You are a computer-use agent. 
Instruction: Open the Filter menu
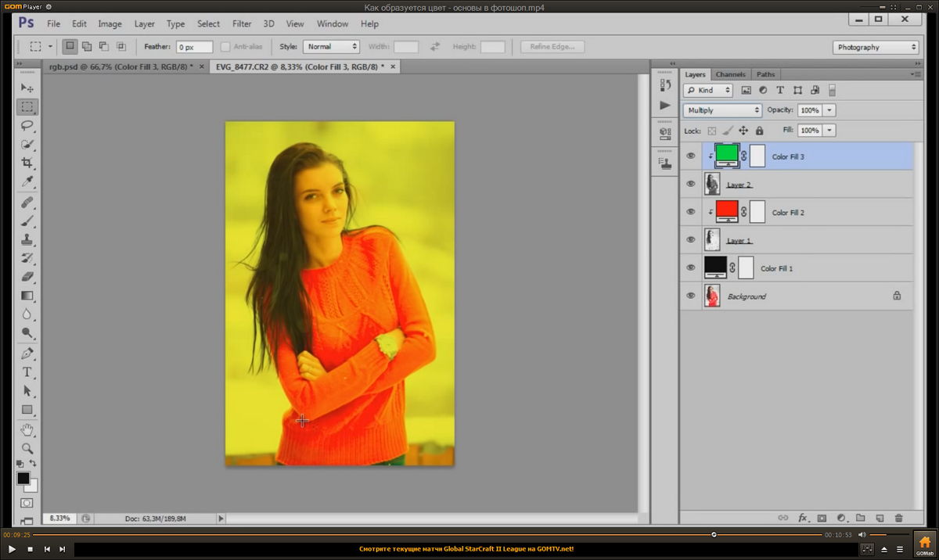[x=242, y=24]
